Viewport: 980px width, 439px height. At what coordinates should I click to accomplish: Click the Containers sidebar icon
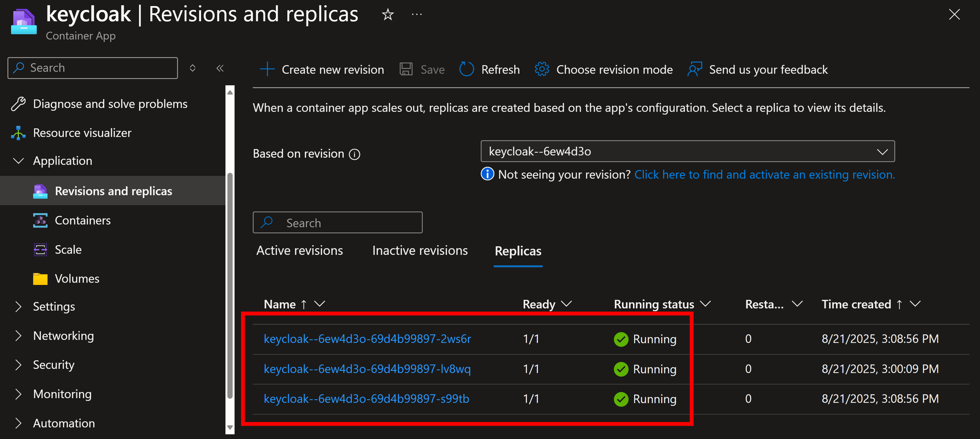(x=40, y=221)
